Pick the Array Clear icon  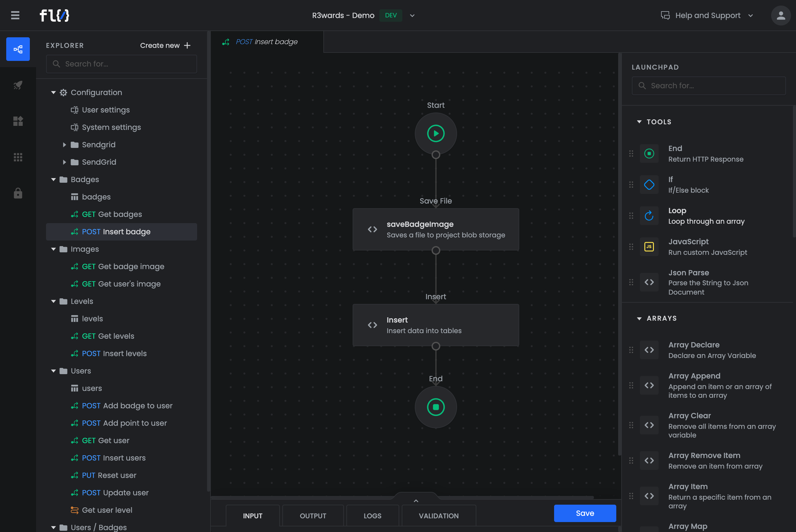pos(649,425)
